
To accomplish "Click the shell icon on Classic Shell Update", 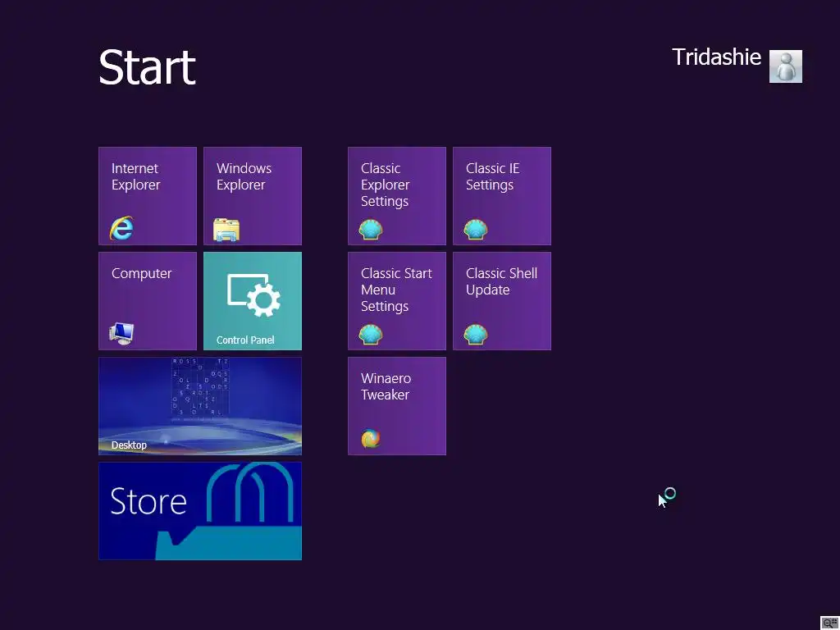I will (476, 335).
